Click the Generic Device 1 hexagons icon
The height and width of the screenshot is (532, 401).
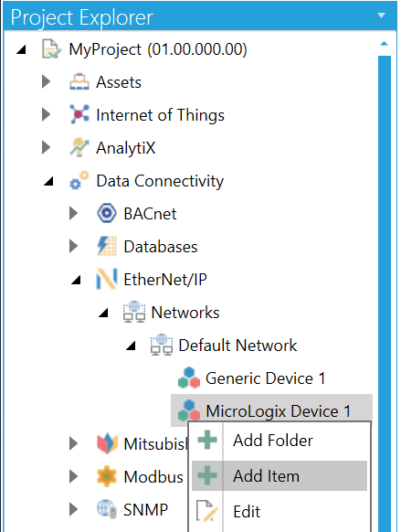pyautogui.click(x=189, y=378)
